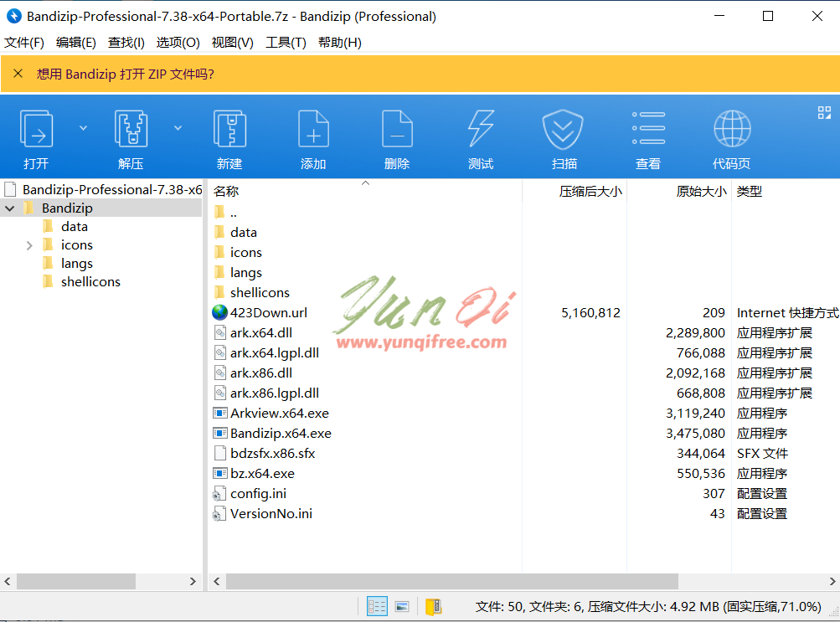Click the New archive (新建) icon
840x622 pixels.
point(229,128)
